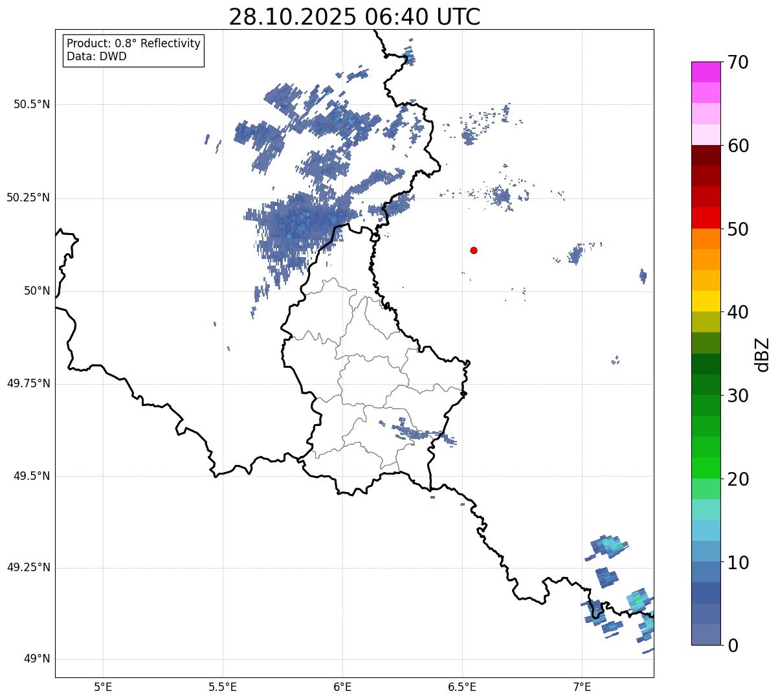Viewport: 778px width, 700px height.
Task: Click the orange segment below 50
Action: pos(706,239)
